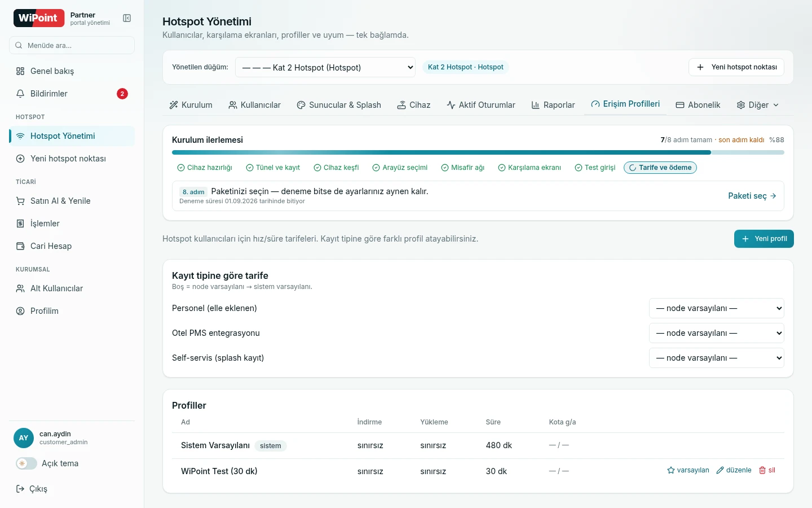Click the delete trash icon for WiPoint Test

(x=762, y=470)
